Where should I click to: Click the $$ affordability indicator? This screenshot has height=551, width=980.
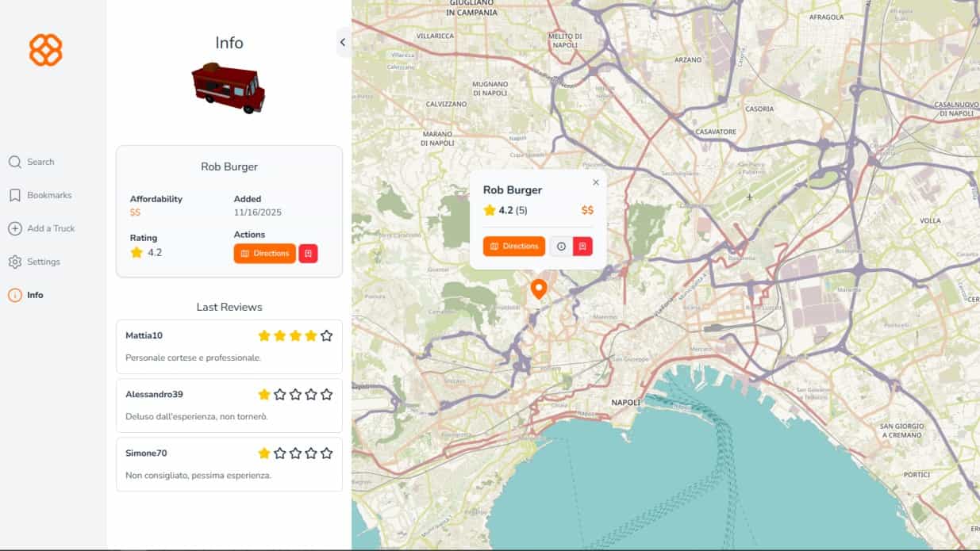[135, 212]
